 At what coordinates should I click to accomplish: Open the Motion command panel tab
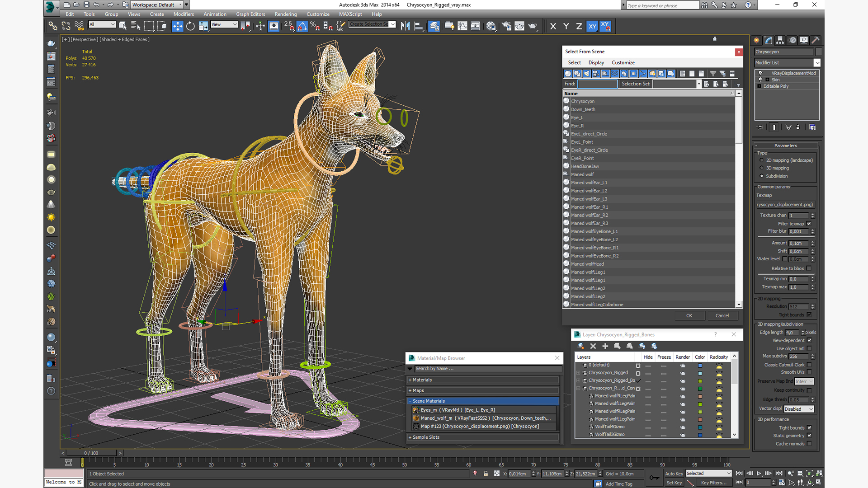point(793,40)
